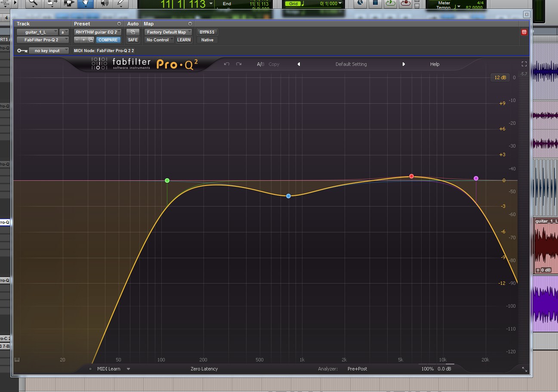Open the RHYTHM guitar EQ 2 preset list
Viewport: 558px width, 392px height.
point(98,32)
